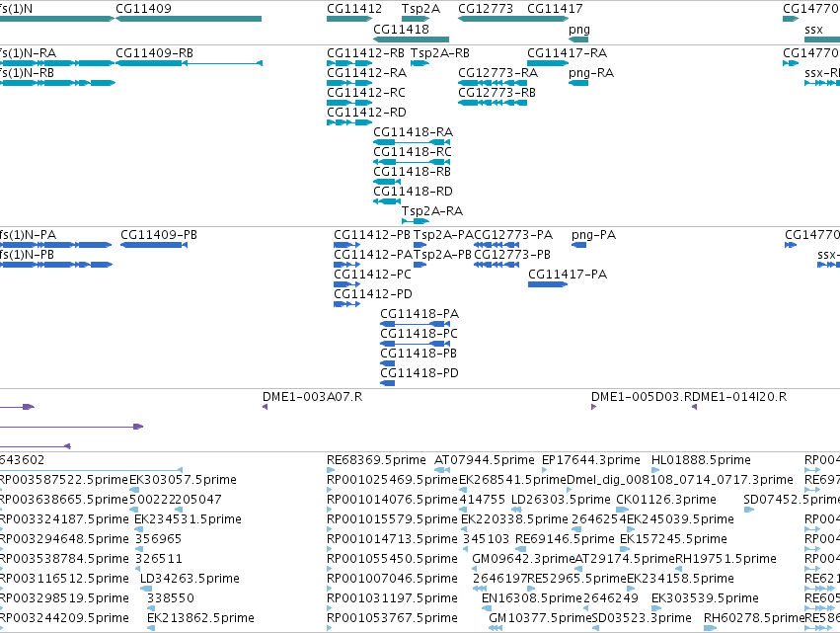
Task: Click the fs(1)N-RB transcript label
Action: [27, 73]
